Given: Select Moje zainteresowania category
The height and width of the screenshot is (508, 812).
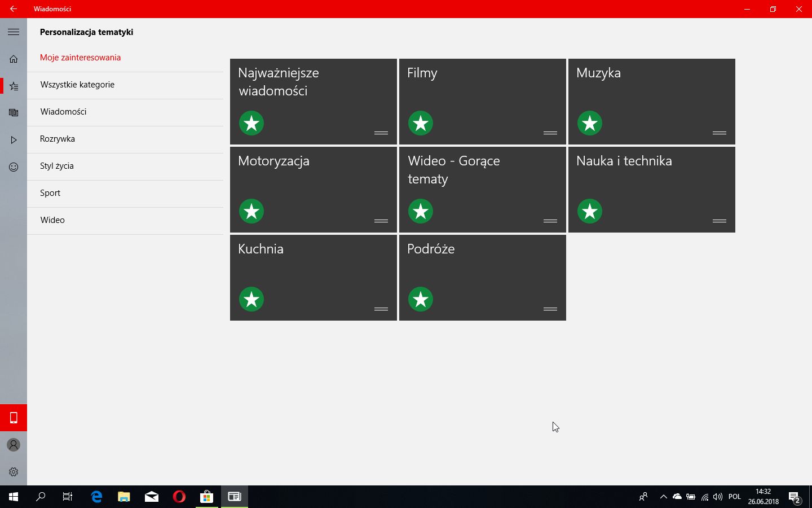Looking at the screenshot, I should (x=125, y=58).
